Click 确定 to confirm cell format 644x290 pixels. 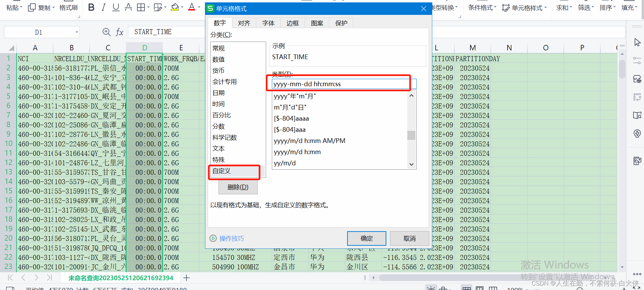(367, 239)
